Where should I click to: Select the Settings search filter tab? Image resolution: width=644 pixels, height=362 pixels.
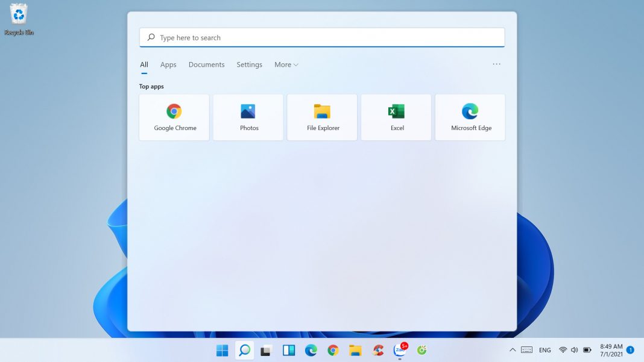(249, 65)
